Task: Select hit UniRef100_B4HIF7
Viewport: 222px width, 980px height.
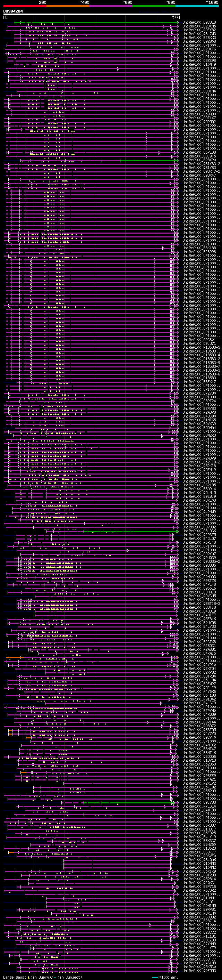Action: click(x=199, y=615)
